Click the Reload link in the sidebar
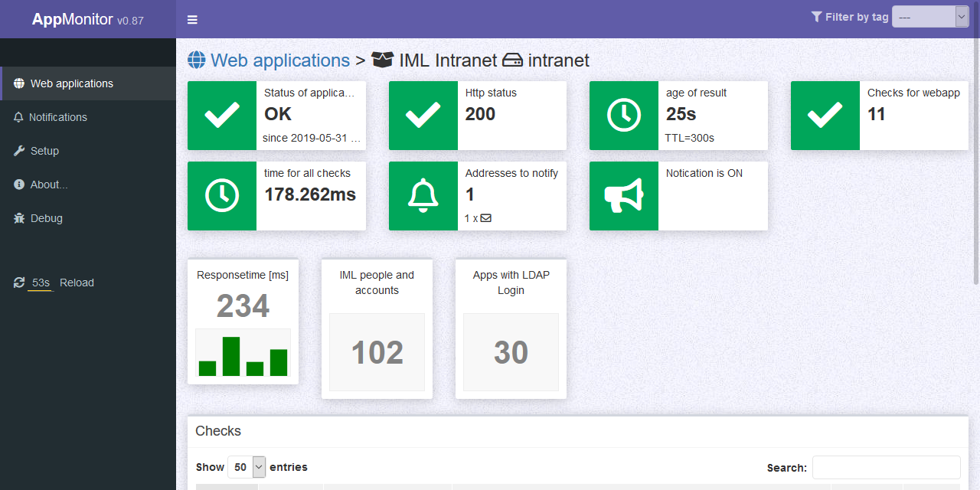The height and width of the screenshot is (490, 980). point(77,283)
